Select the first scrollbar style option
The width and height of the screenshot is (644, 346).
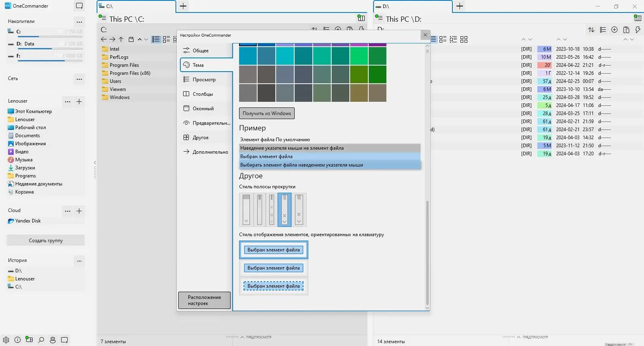[246, 210]
